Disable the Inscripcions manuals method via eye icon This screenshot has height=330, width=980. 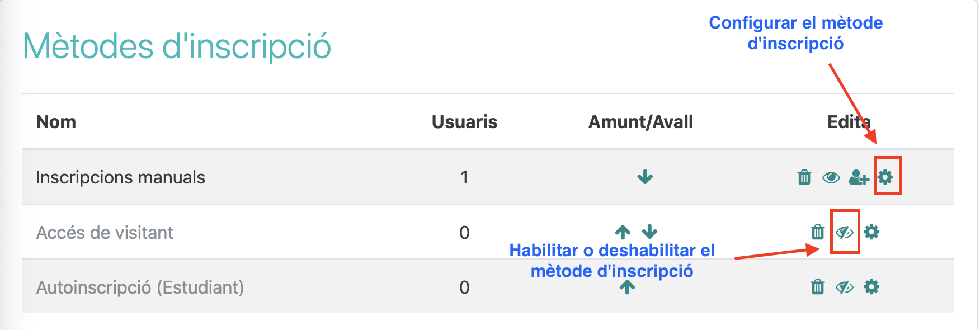coord(831,177)
